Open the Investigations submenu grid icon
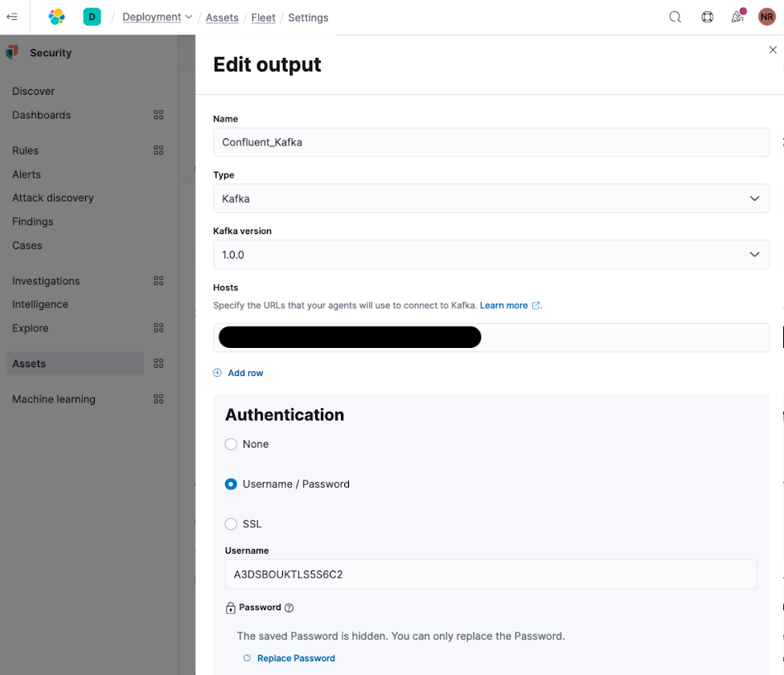Viewport: 784px width, 675px height. (158, 280)
